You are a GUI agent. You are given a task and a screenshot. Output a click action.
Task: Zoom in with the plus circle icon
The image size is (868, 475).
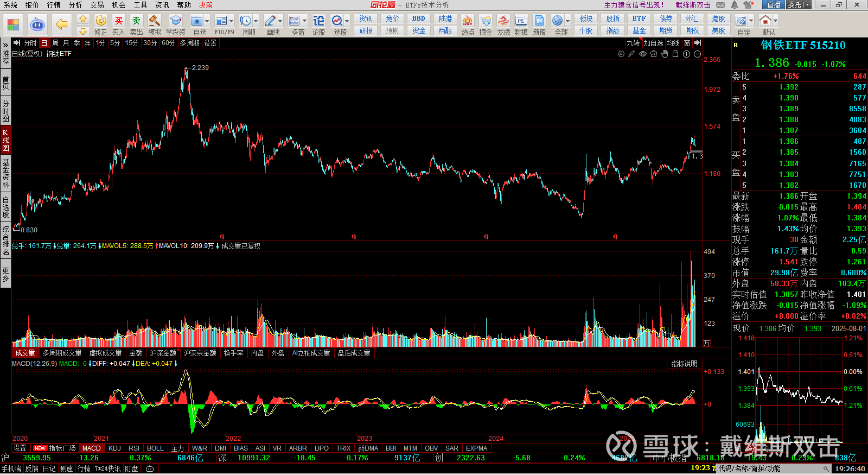pos(686,54)
